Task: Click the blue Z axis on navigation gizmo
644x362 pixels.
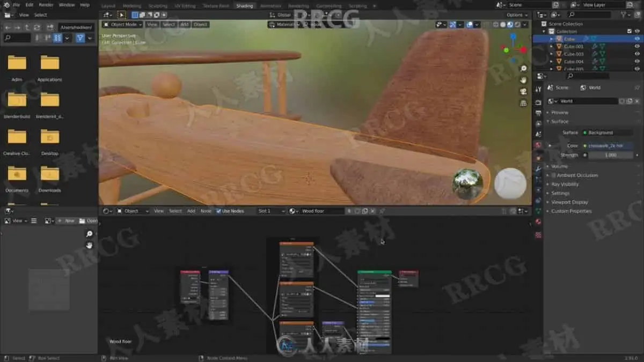Action: [x=513, y=36]
